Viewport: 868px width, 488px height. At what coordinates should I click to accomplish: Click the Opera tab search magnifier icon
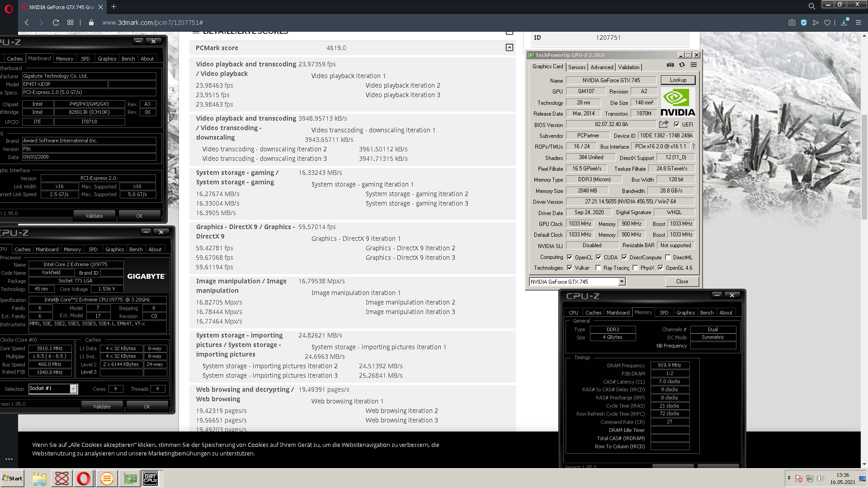[811, 6]
